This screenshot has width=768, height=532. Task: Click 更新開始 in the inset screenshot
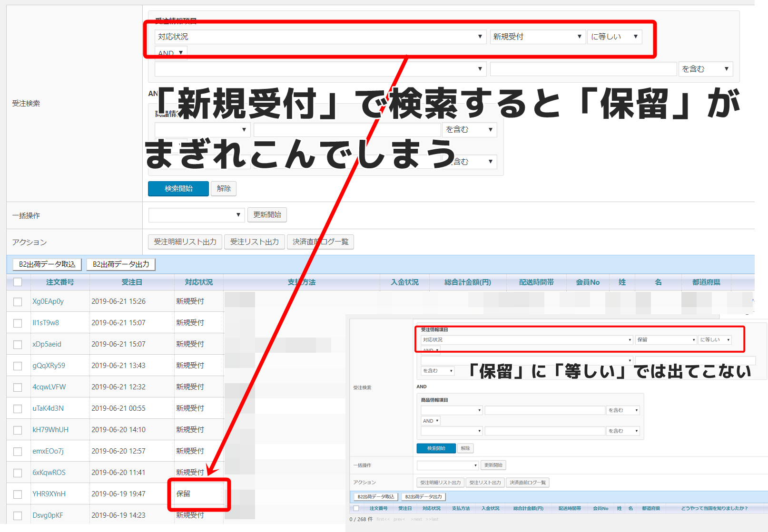click(493, 465)
